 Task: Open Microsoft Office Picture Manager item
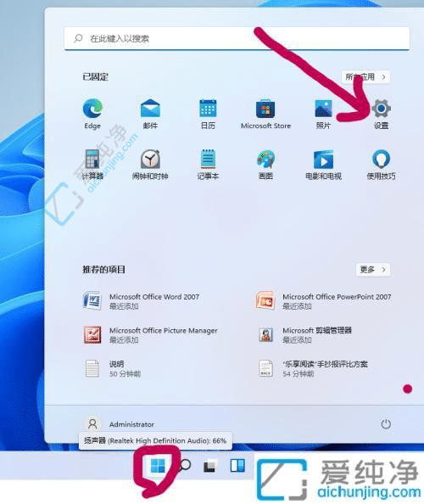(150, 334)
